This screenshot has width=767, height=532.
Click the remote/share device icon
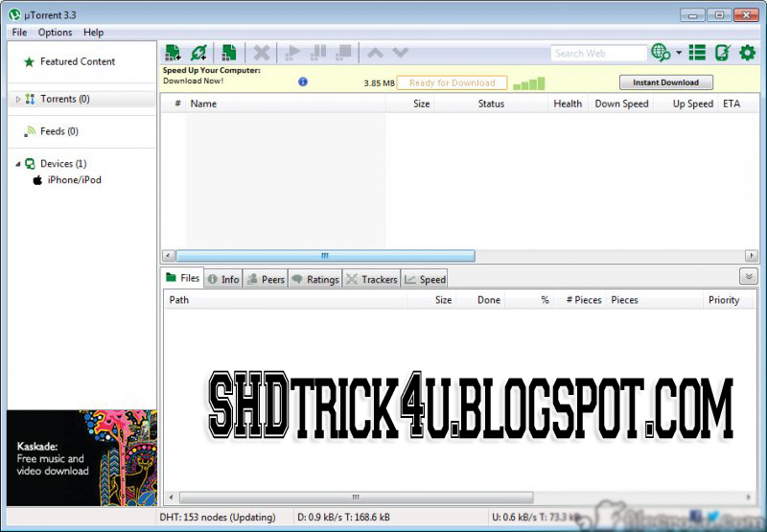click(x=723, y=53)
